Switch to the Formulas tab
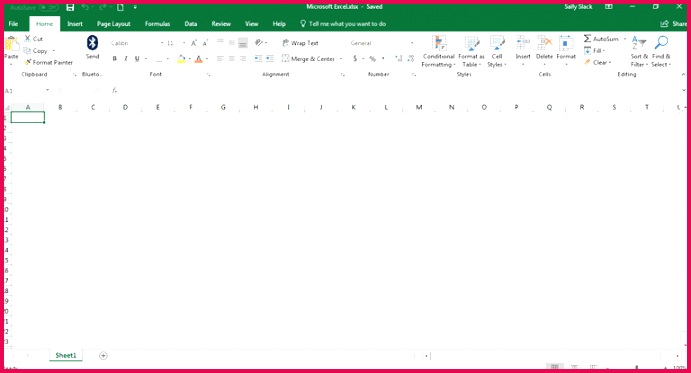Screen dimensions: 691x373 coord(157,24)
